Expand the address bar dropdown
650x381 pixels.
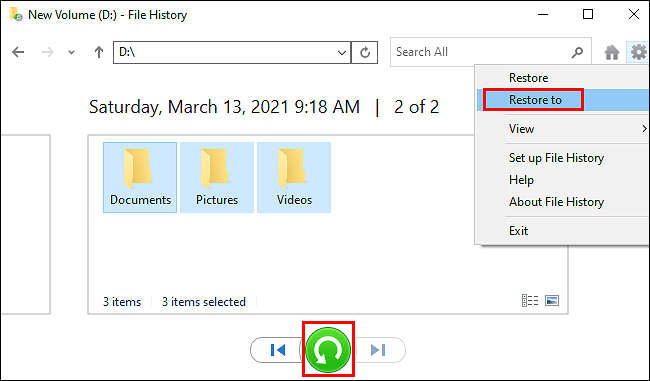click(342, 52)
